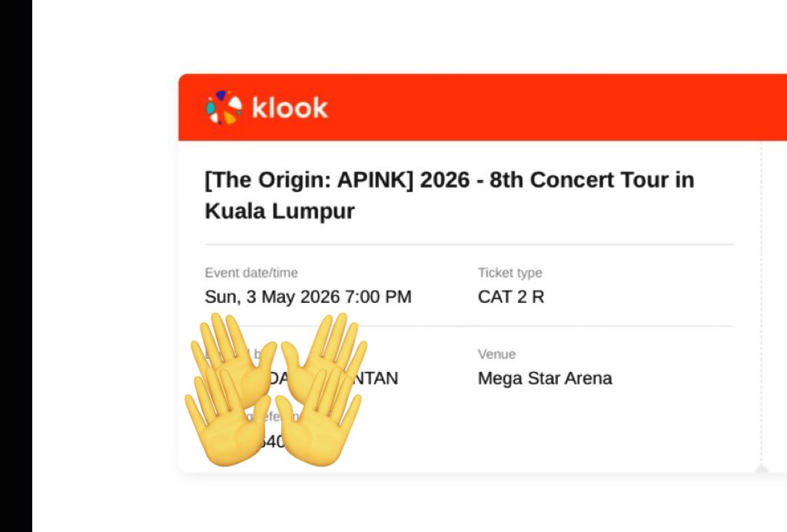The height and width of the screenshot is (532, 787).
Task: Click the Ticket type label
Action: [510, 272]
